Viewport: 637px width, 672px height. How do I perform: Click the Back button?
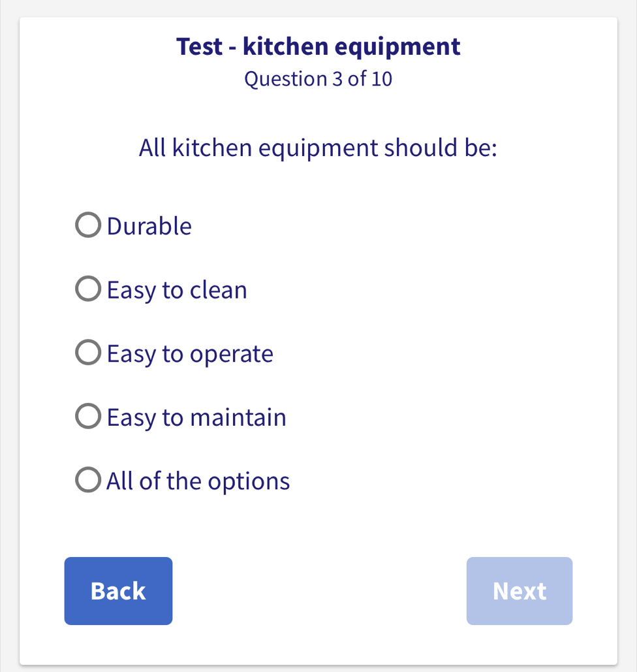pyautogui.click(x=118, y=590)
